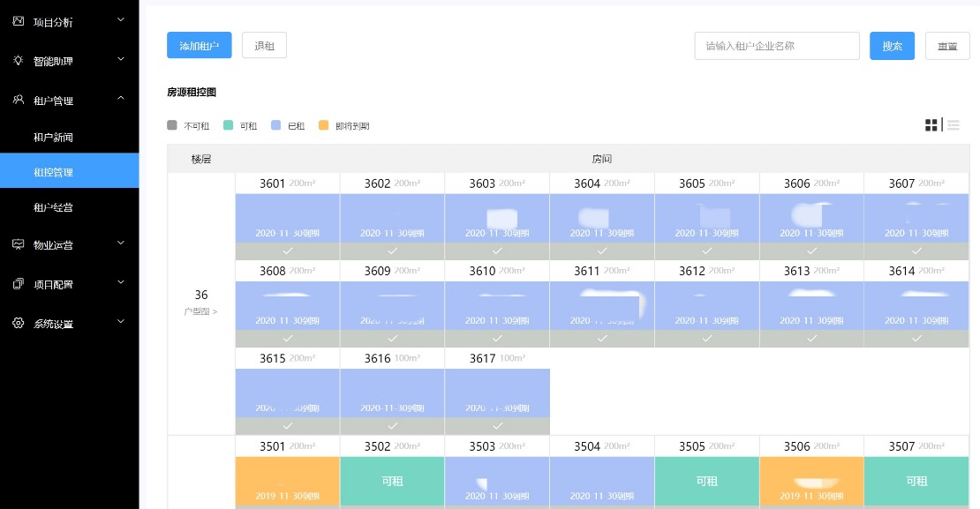Viewport: 980px width, 509px height.
Task: Switch to grid view icon
Action: coord(931,125)
